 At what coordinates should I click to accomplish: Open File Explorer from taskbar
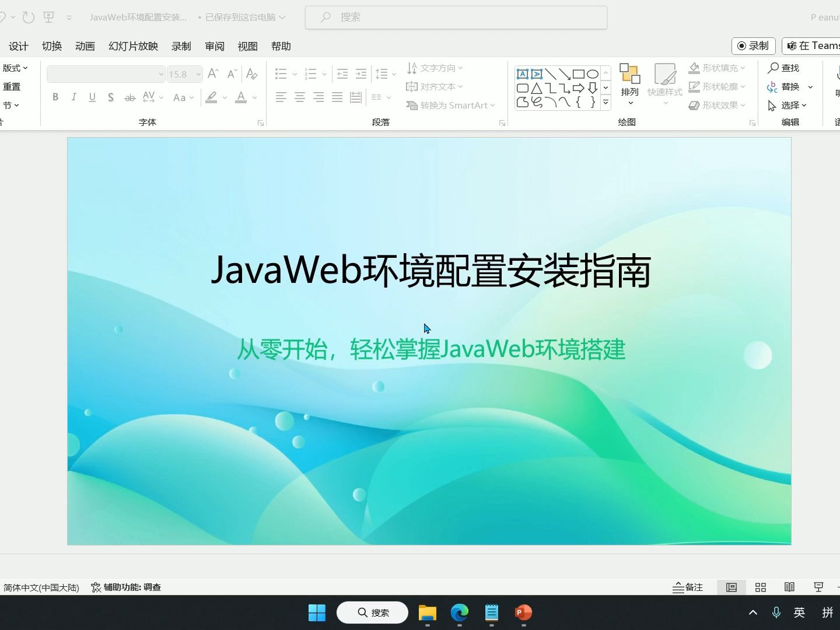(428, 612)
